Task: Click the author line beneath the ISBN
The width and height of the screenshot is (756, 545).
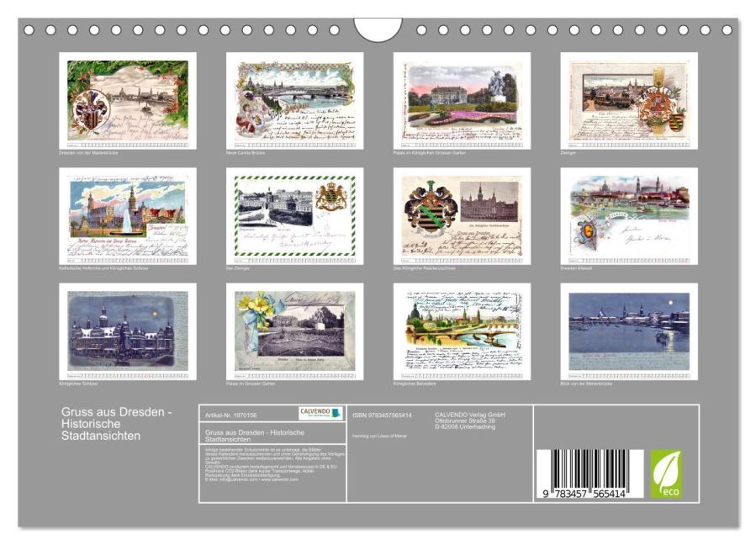Action: coord(379,436)
